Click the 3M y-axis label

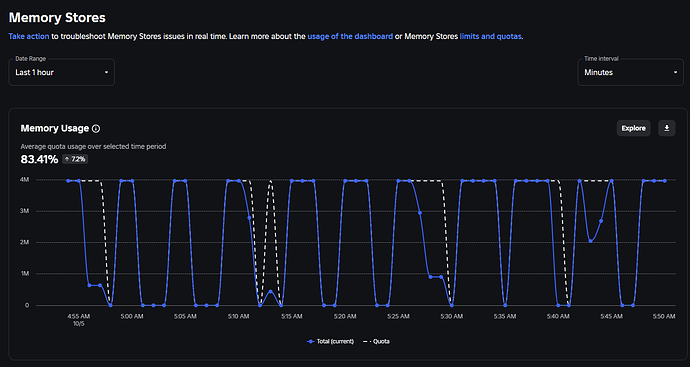[x=25, y=211]
